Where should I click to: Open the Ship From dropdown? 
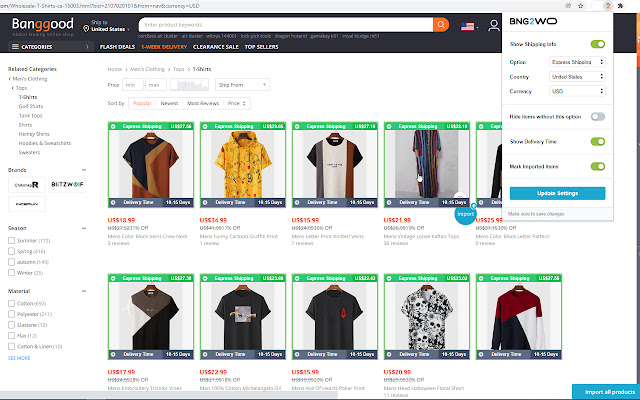point(242,85)
